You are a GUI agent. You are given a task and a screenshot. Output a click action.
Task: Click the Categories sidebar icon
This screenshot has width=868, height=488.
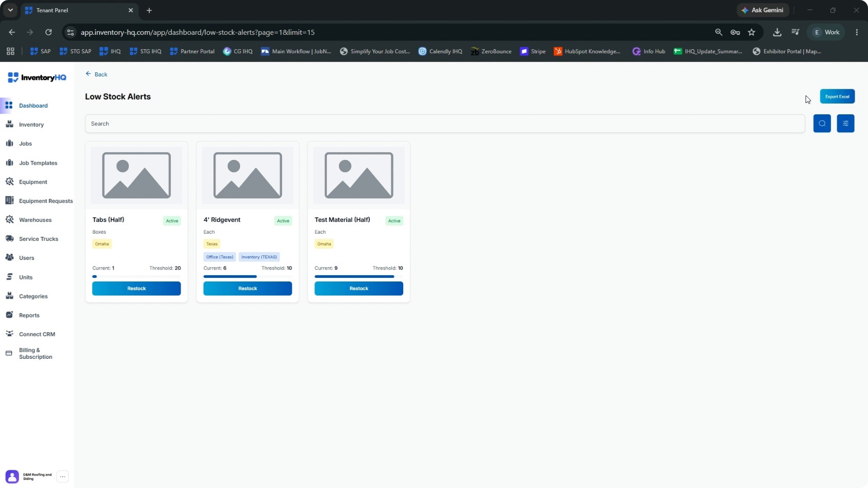click(9, 296)
